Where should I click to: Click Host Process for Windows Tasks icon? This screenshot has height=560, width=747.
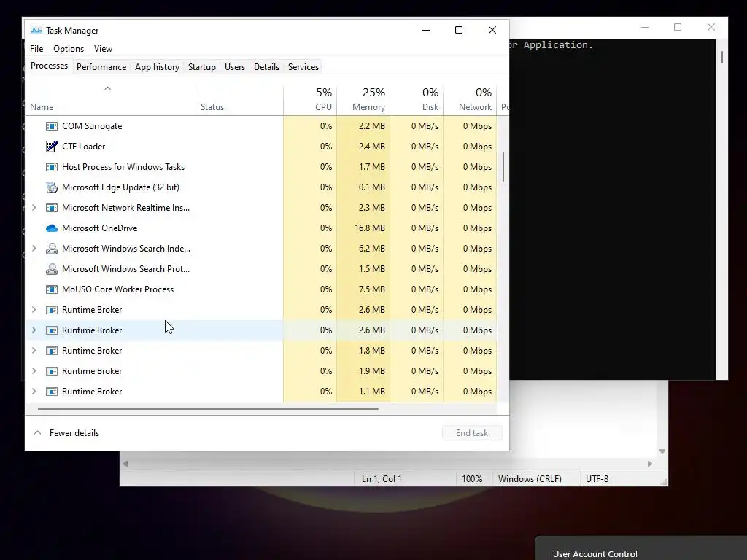52,167
